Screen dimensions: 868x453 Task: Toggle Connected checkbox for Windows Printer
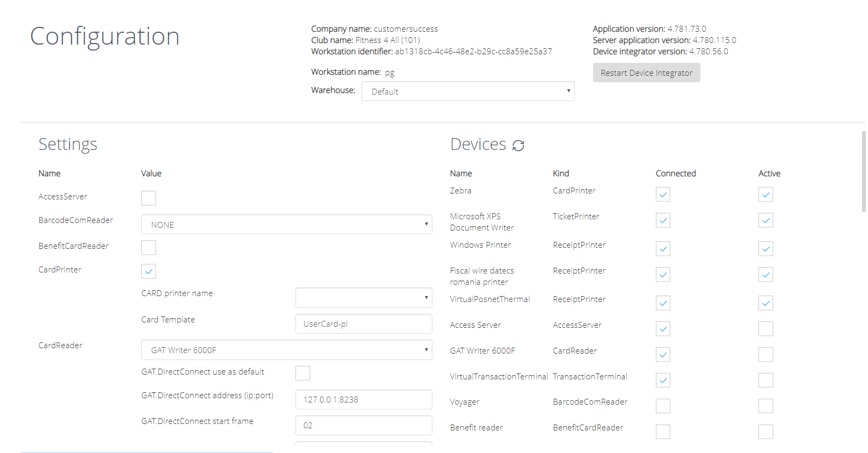coord(663,249)
